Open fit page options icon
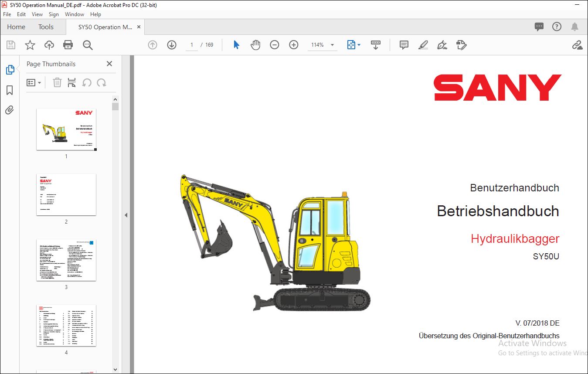The height and width of the screenshot is (374, 588). click(353, 45)
